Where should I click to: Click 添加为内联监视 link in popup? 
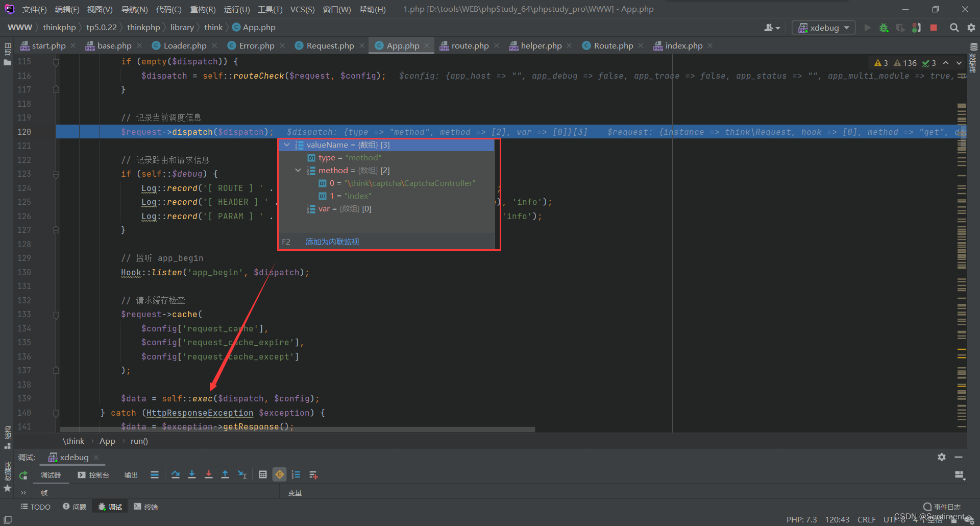(x=332, y=242)
